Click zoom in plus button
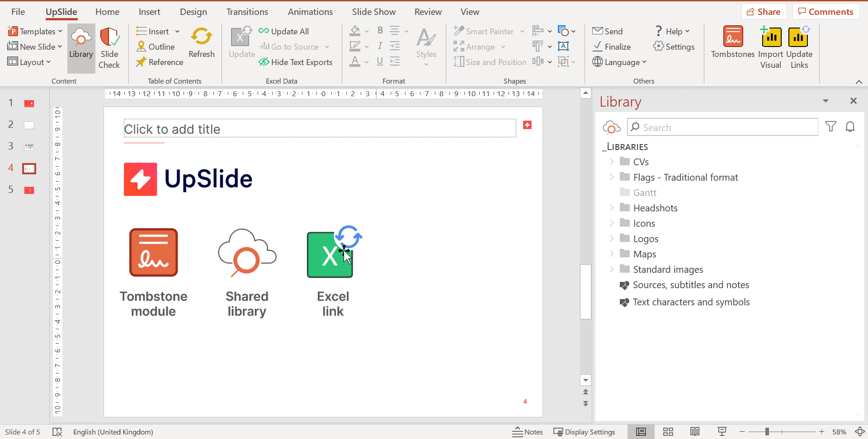The height and width of the screenshot is (439, 868). (821, 432)
